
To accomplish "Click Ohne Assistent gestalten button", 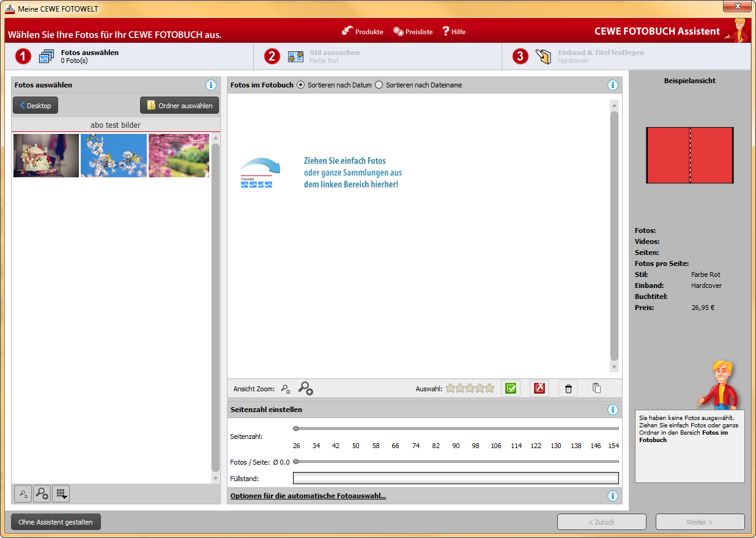I will pyautogui.click(x=56, y=522).
